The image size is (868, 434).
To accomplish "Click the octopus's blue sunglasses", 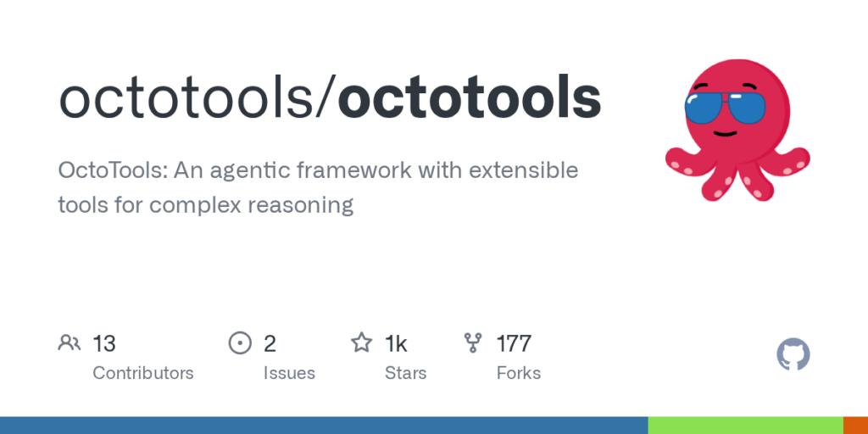I will point(725,108).
